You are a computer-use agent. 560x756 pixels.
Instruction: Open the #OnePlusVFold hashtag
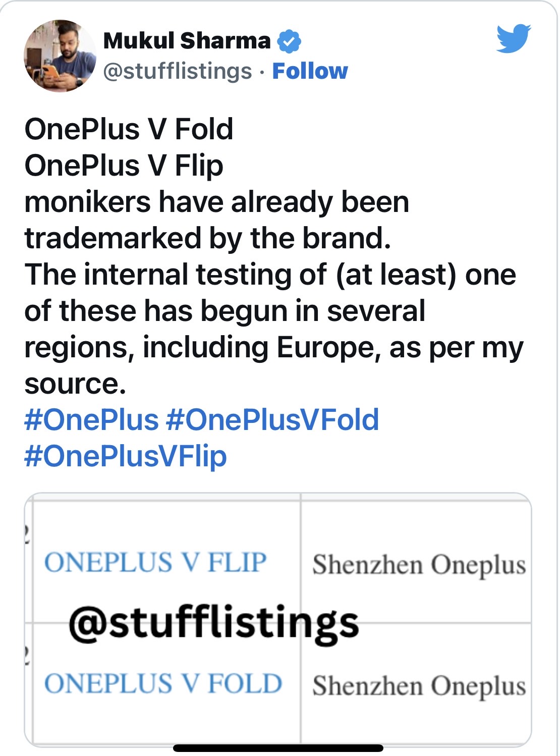pyautogui.click(x=272, y=420)
